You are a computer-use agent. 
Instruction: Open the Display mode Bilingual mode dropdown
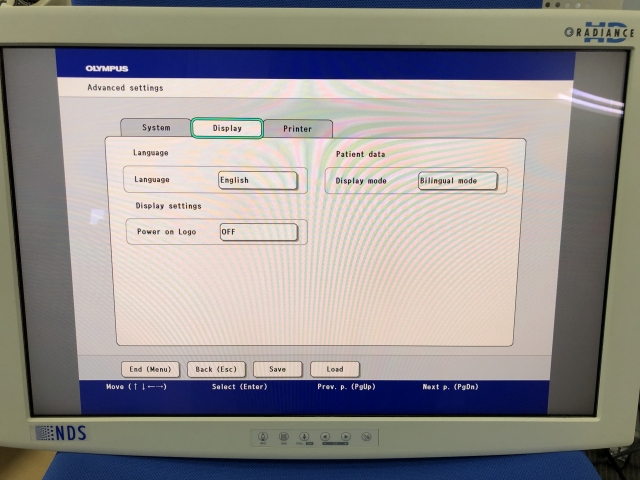point(458,181)
